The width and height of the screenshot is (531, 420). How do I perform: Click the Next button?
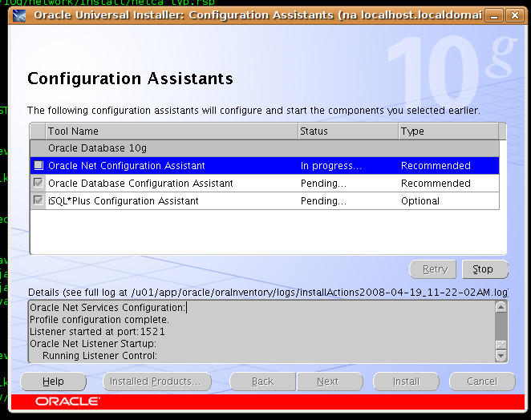click(330, 382)
